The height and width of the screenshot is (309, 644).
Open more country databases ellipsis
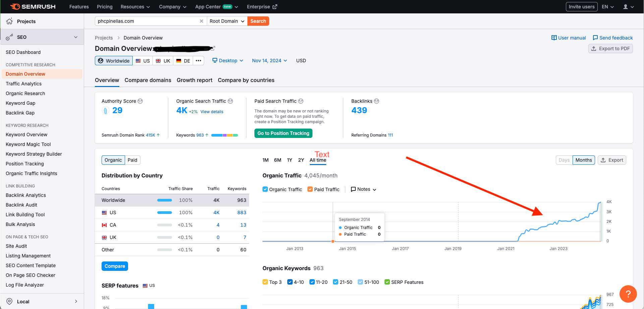coord(198,61)
